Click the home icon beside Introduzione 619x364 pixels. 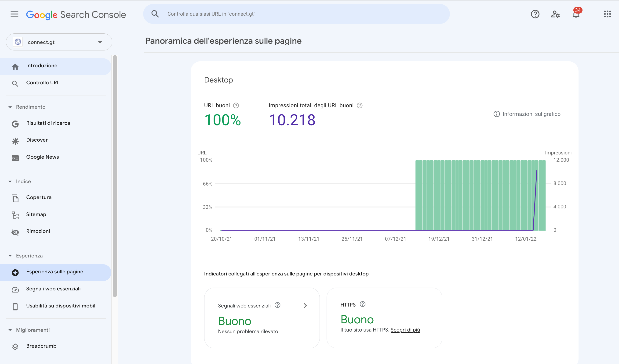coord(15,67)
